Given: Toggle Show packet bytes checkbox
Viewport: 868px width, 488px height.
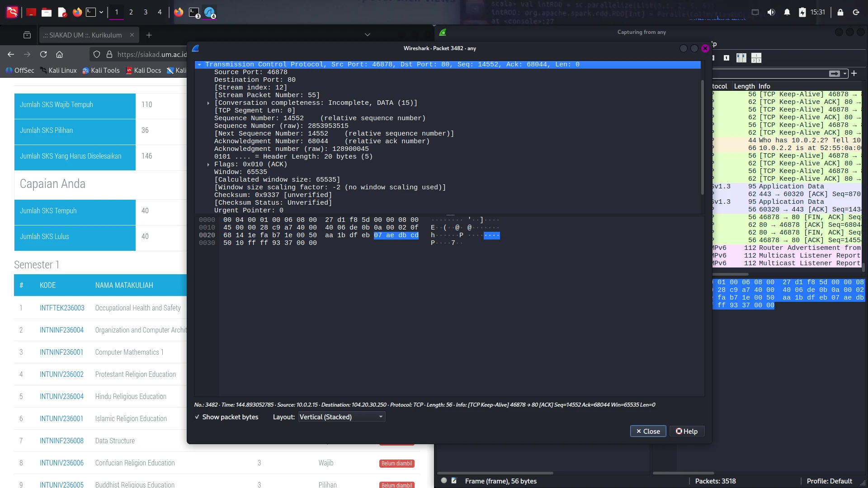Looking at the screenshot, I should pyautogui.click(x=197, y=417).
